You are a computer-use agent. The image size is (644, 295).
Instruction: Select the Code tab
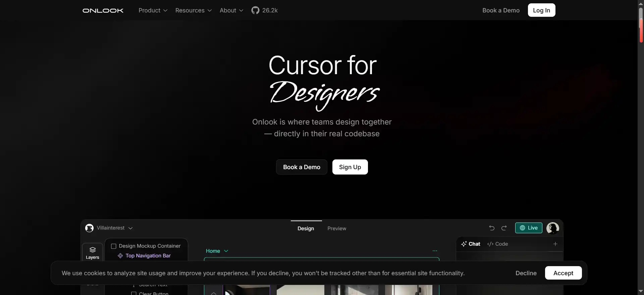tap(497, 244)
